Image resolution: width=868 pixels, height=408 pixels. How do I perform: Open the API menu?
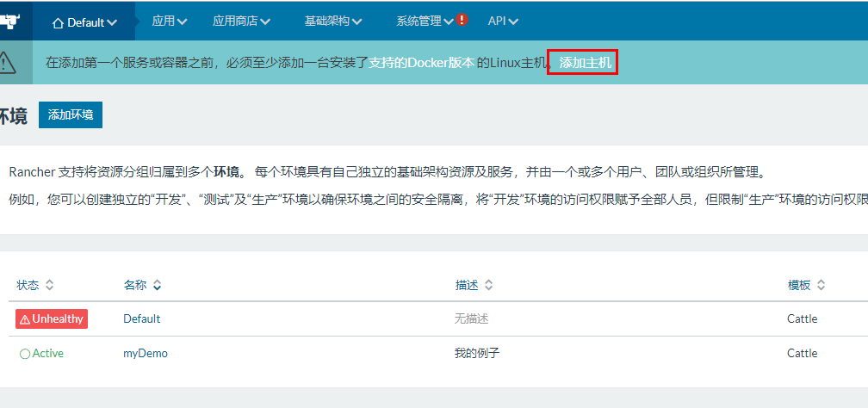[503, 21]
